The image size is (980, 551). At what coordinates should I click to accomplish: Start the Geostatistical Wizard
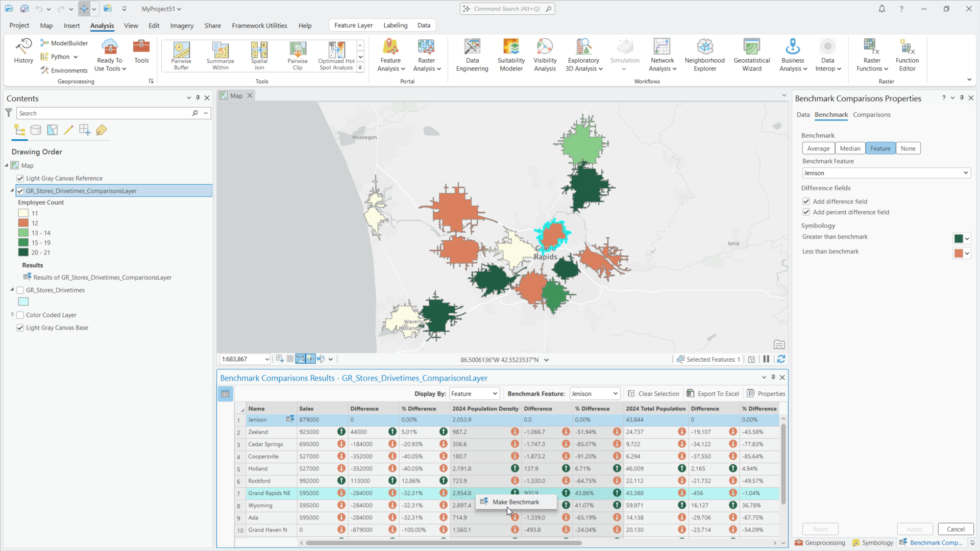pyautogui.click(x=751, y=54)
